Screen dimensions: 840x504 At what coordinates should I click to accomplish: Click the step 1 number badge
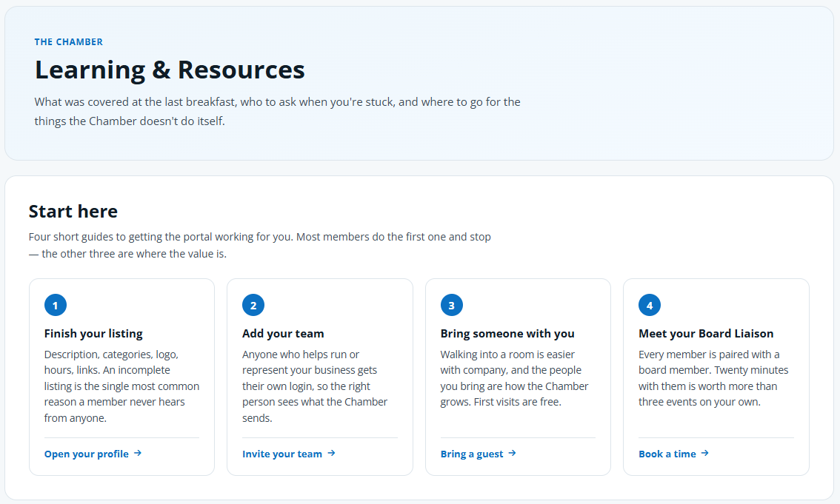[x=55, y=305]
